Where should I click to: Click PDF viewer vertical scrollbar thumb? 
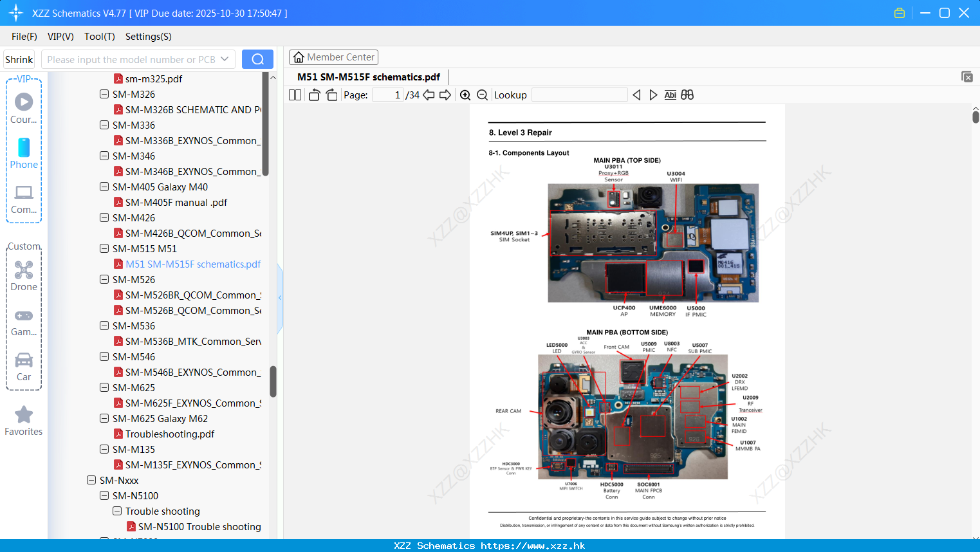(975, 116)
